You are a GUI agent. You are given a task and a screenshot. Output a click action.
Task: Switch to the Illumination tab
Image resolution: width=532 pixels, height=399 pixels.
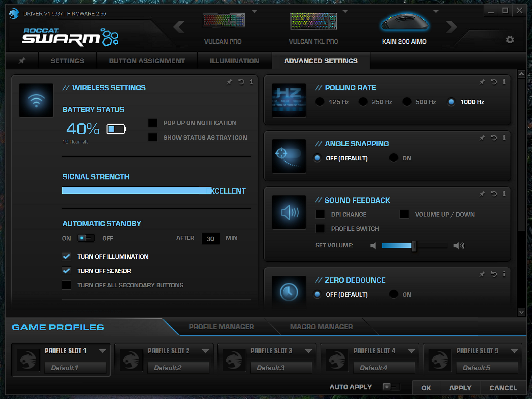234,61
